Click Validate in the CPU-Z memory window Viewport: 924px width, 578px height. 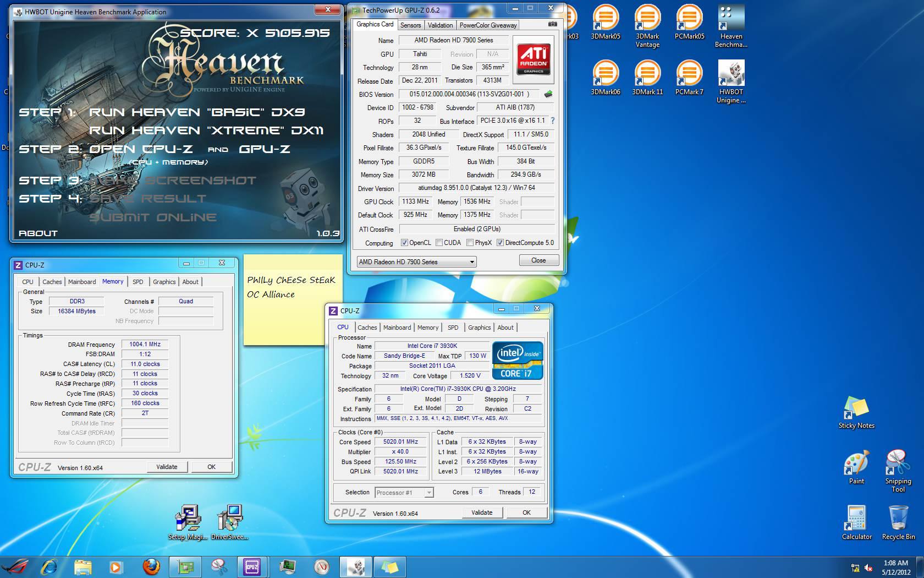(x=167, y=467)
